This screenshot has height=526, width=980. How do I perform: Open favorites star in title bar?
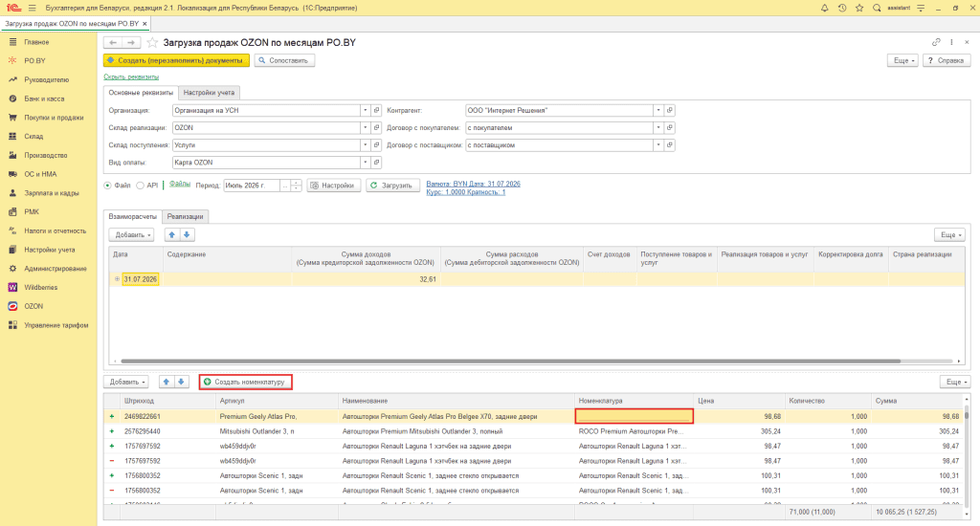pyautogui.click(x=859, y=8)
